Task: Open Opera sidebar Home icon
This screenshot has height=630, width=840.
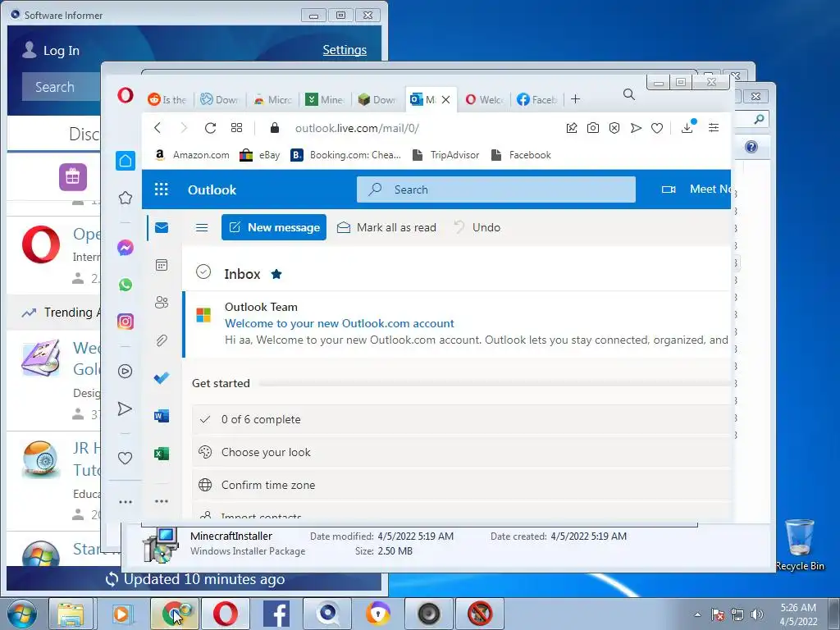Action: [126, 161]
